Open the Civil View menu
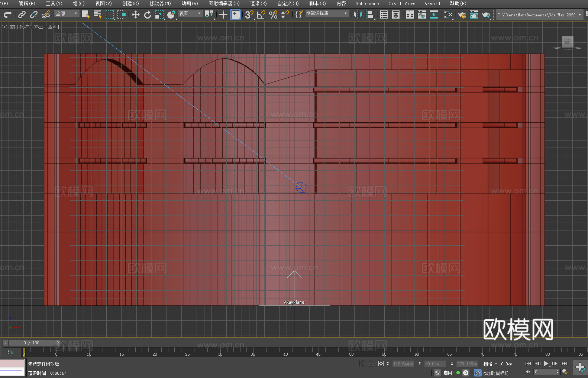588x378 pixels. coord(401,3)
